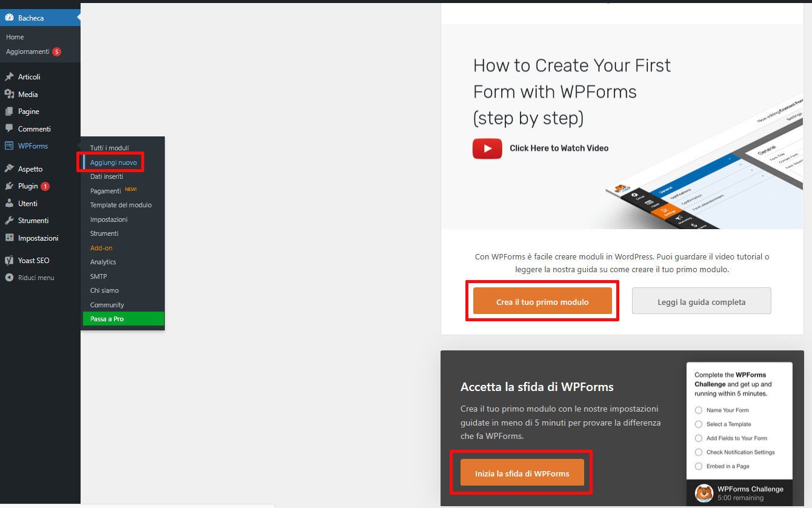Select the Add Fields to Your Form circle
The image size is (812, 508).
699,438
